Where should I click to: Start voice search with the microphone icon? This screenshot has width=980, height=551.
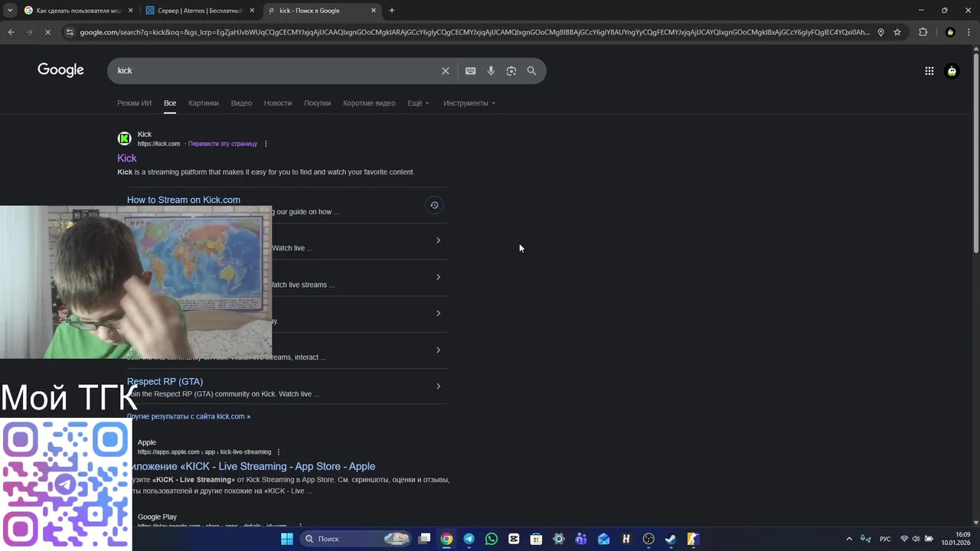[491, 70]
